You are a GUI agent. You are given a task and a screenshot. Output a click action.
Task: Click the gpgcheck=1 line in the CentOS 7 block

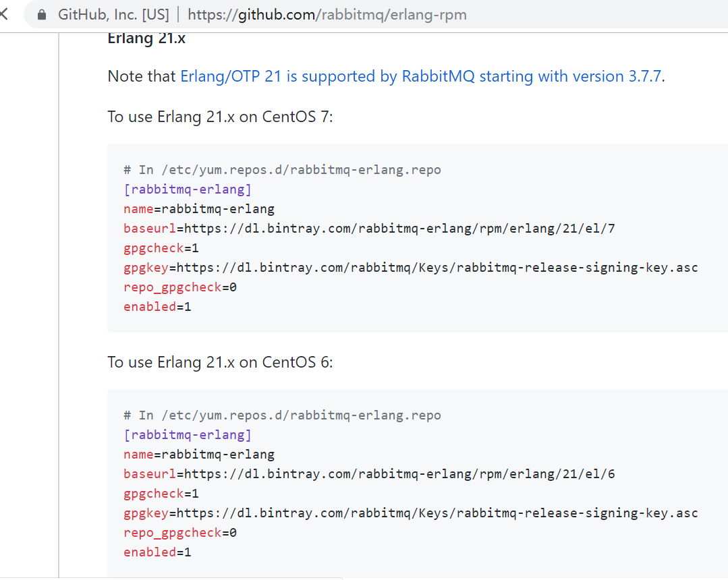coord(161,248)
